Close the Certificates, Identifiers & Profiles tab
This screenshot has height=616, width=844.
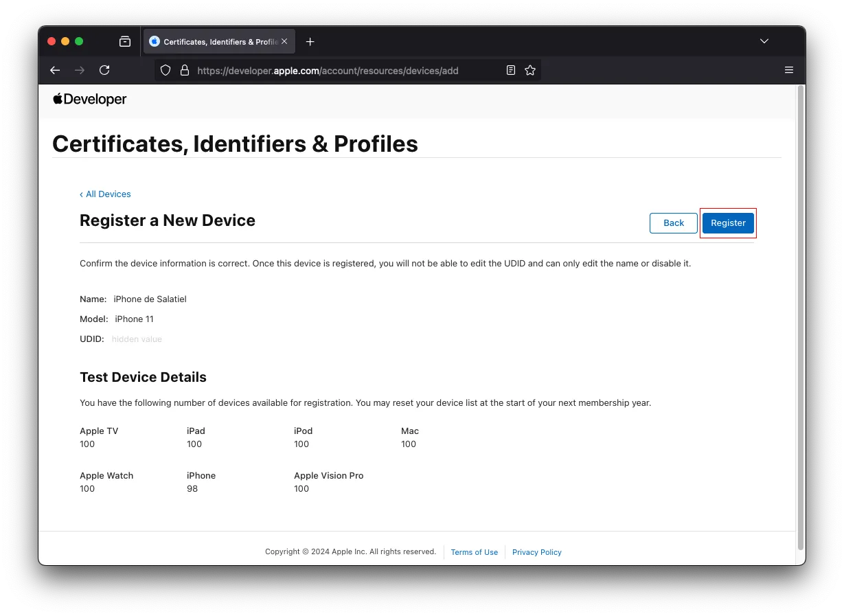284,41
